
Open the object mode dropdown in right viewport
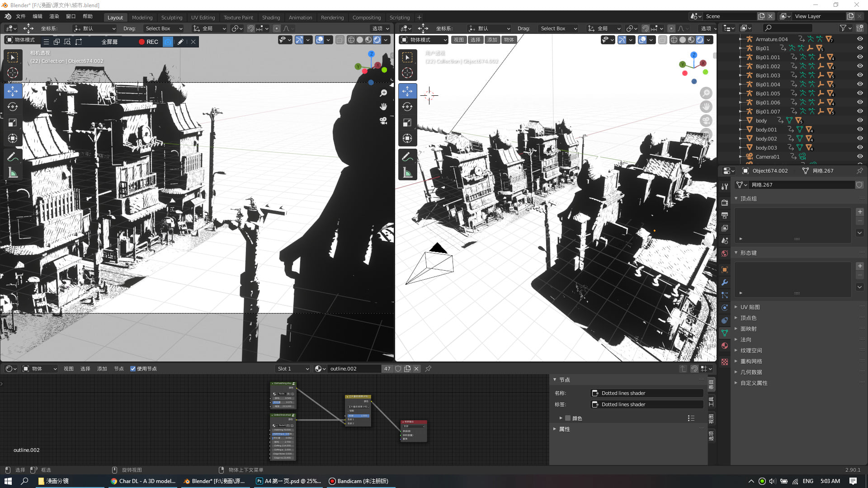(424, 40)
